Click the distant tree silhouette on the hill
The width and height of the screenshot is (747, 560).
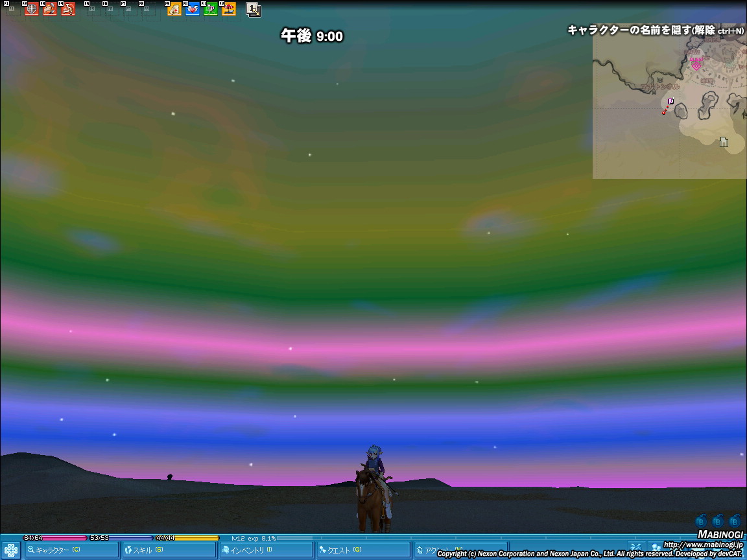tap(170, 476)
